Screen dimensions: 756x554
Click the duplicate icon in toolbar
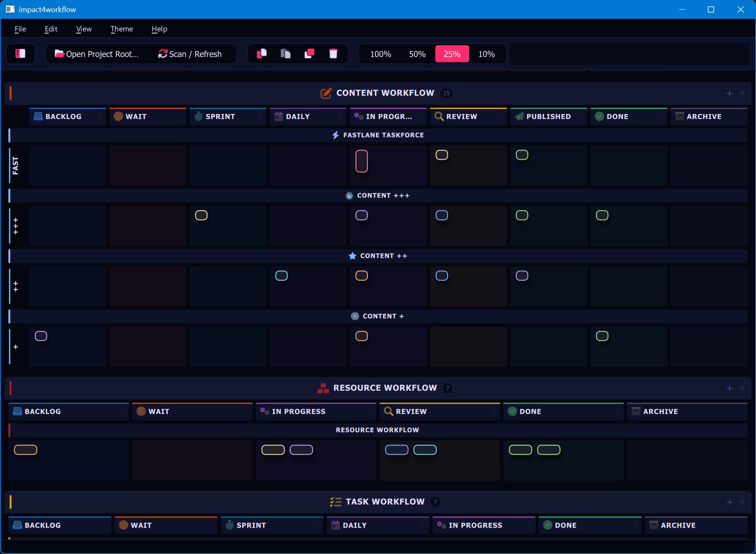pos(309,54)
